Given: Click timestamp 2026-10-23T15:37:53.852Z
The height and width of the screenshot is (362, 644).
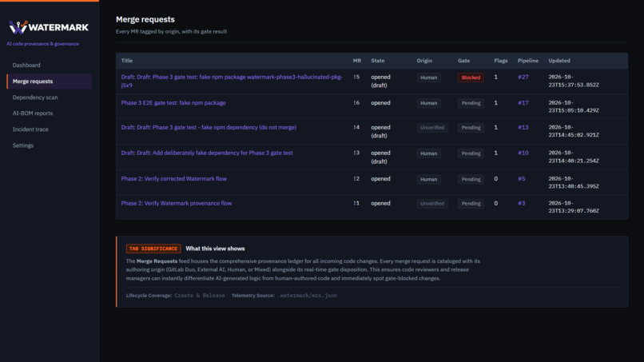Looking at the screenshot, I should coord(574,81).
